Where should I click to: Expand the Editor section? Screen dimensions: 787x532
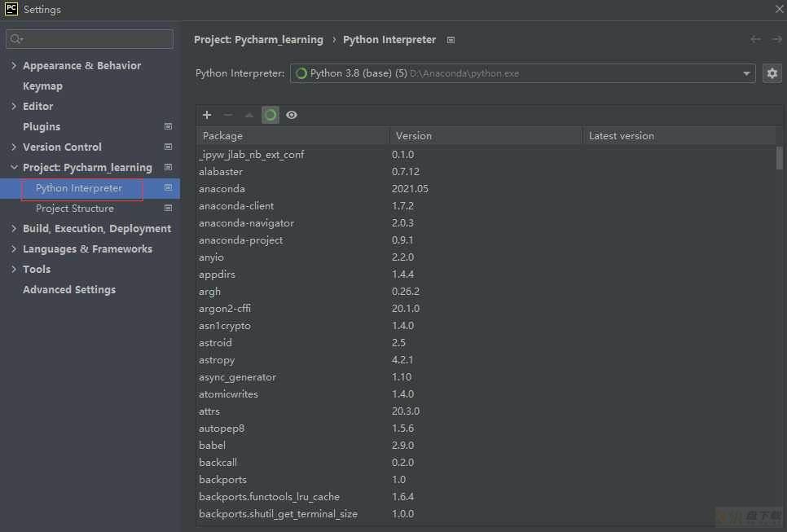tap(14, 106)
